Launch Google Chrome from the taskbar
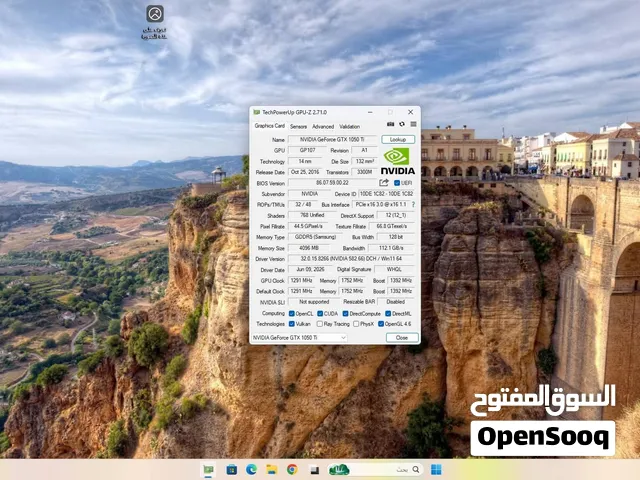Viewport: 640px width, 480px height. click(292, 470)
